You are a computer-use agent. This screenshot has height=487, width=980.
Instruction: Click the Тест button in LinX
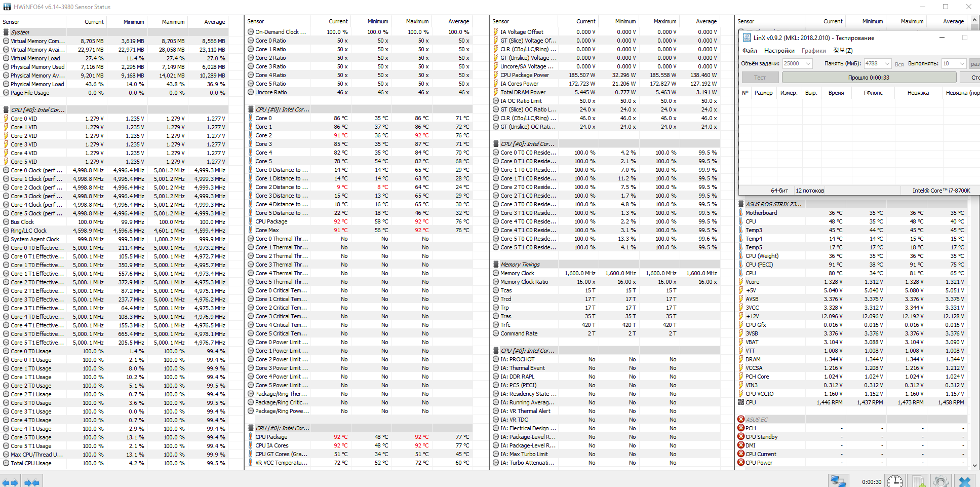(760, 78)
